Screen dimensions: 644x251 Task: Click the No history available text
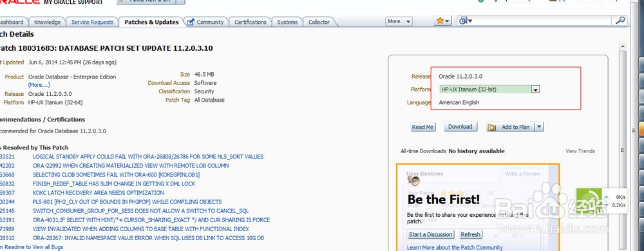(477, 151)
